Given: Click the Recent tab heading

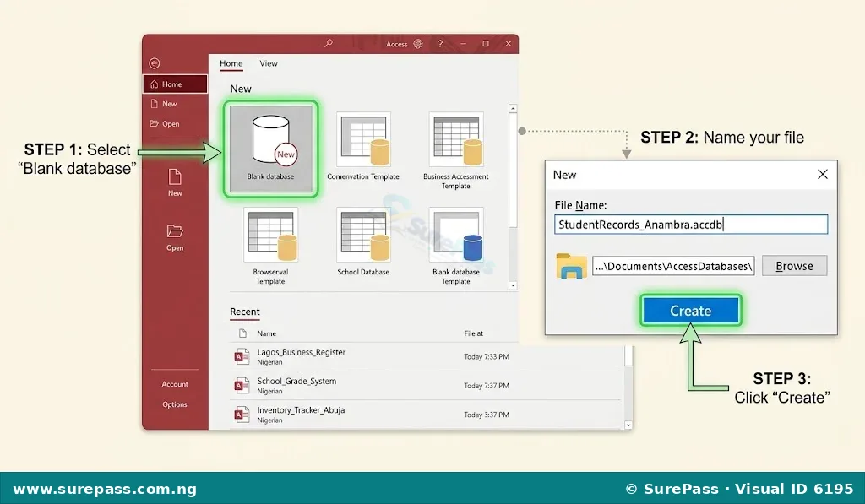Looking at the screenshot, I should pyautogui.click(x=245, y=312).
